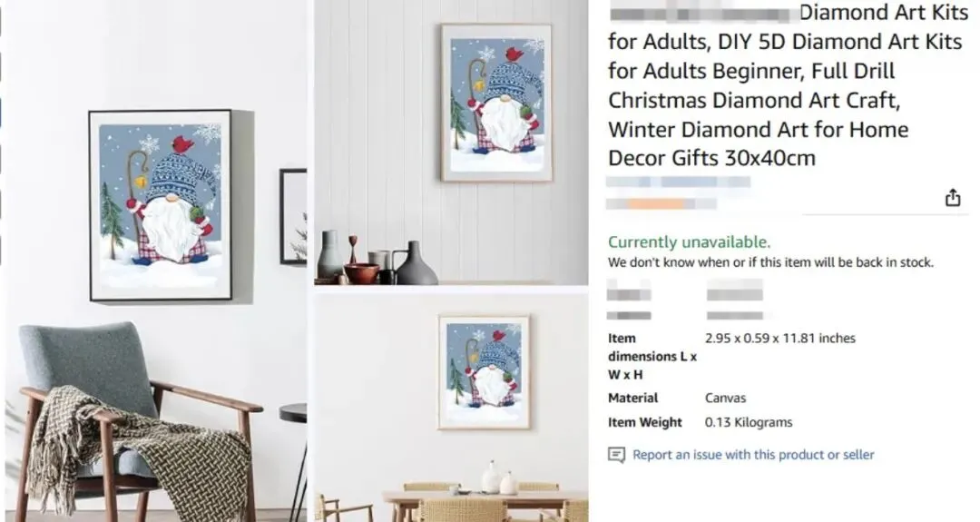This screenshot has width=980, height=522.
Task: Select the Material label
Action: coord(632,398)
